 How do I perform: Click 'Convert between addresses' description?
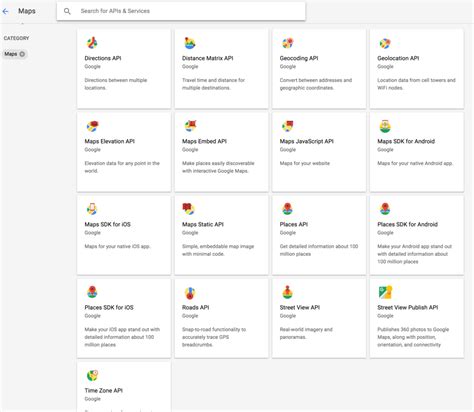315,84
